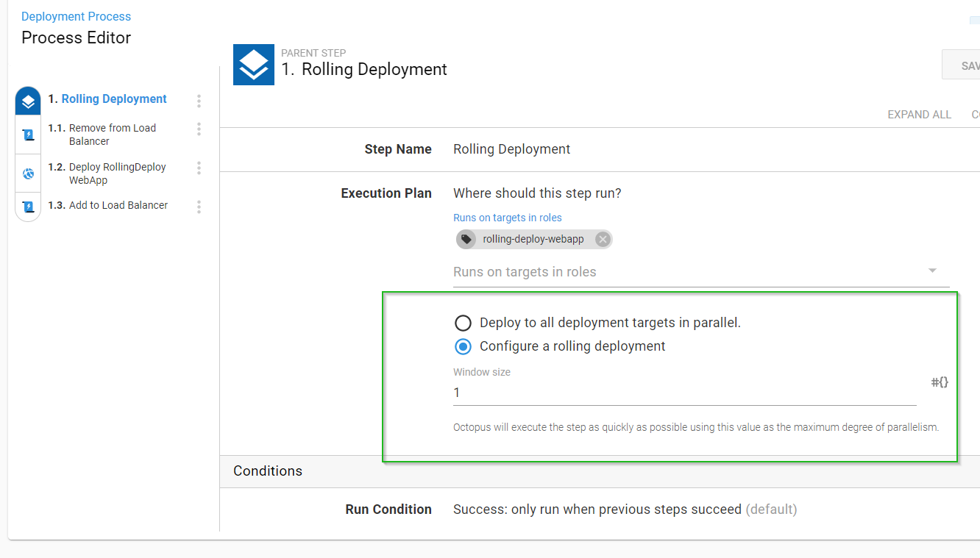Insert variable using the #{} binding icon
Image resolution: width=980 pixels, height=558 pixels.
[x=940, y=382]
